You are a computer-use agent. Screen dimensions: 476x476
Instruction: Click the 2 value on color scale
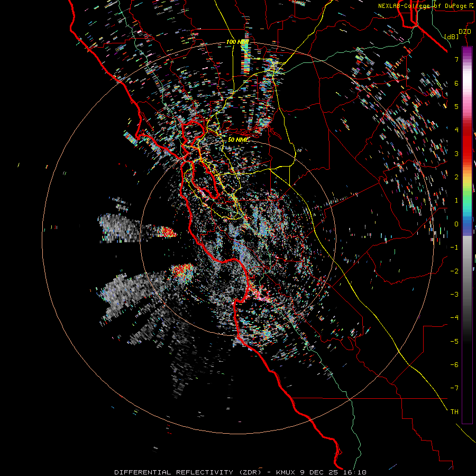456,177
